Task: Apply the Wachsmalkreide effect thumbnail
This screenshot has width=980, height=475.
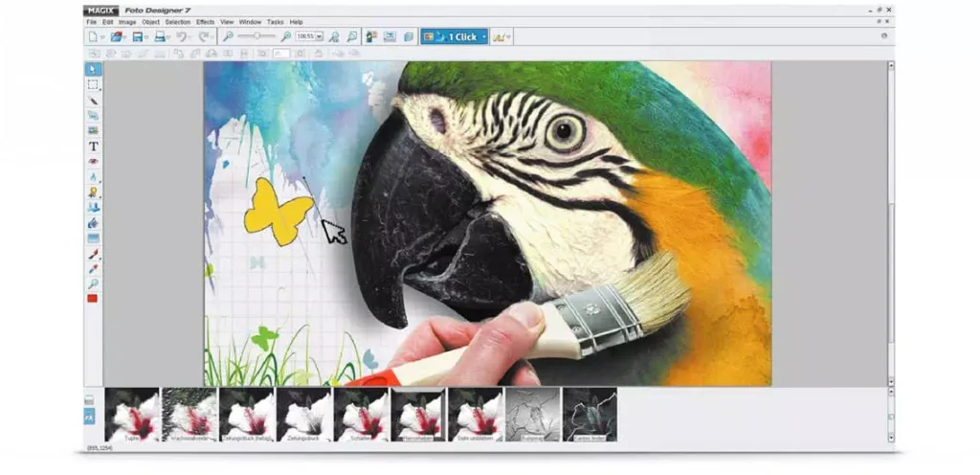Action: tap(189, 415)
